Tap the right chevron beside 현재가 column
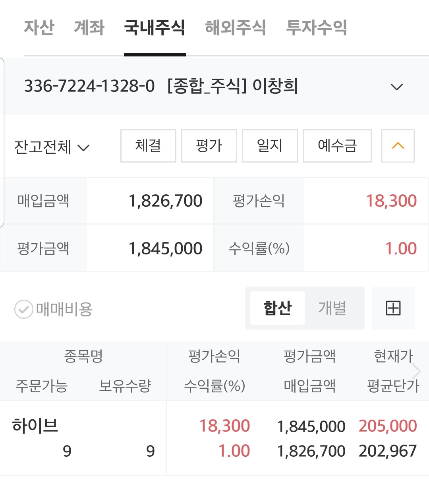 (x=416, y=371)
